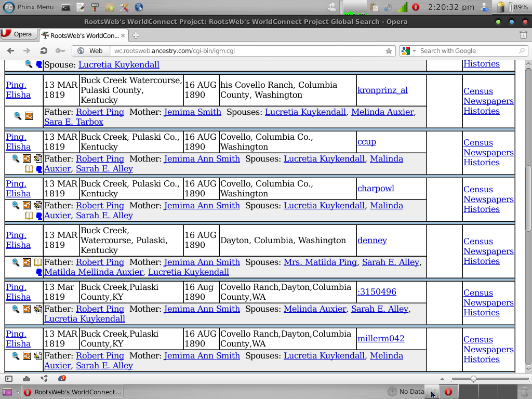This screenshot has width=532, height=399.
Task: Go forward to next page
Action: click(x=26, y=51)
